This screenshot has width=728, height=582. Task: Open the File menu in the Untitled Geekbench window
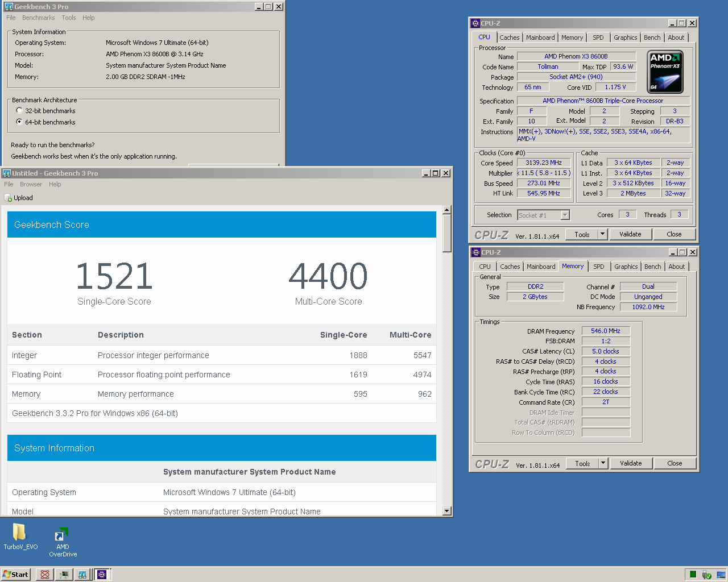point(9,184)
